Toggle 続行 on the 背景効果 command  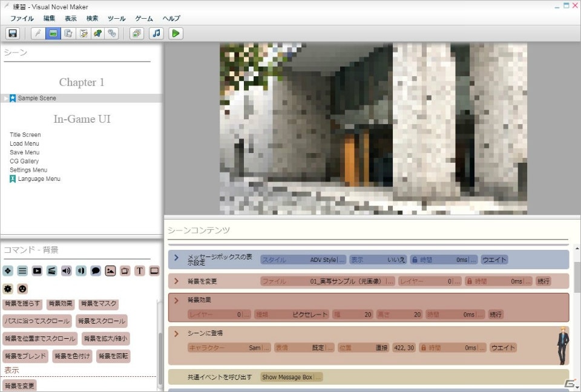click(x=496, y=315)
